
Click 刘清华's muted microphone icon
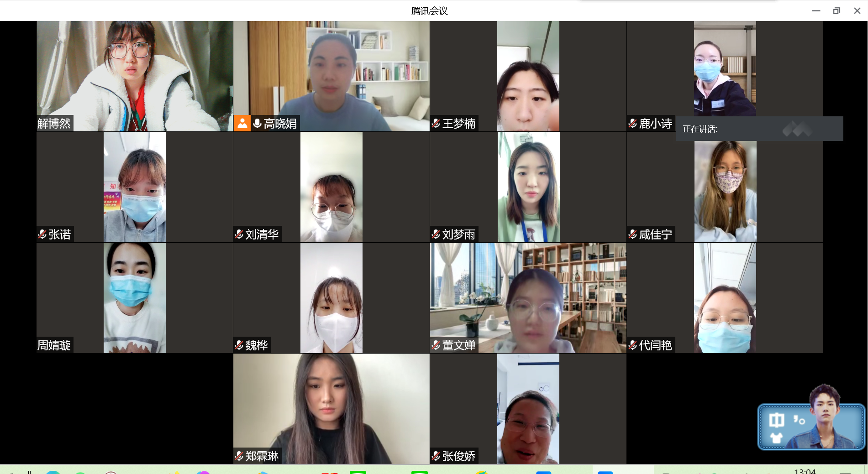[x=239, y=234]
